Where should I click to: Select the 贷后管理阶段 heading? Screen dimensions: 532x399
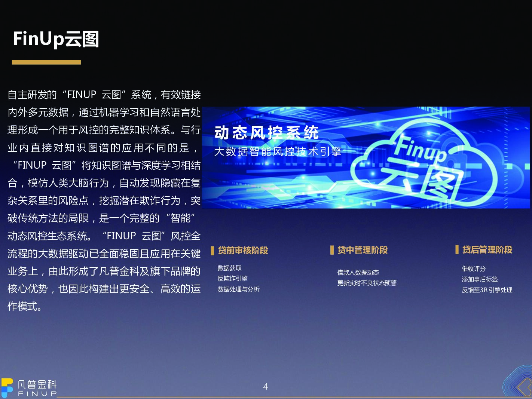(487, 249)
